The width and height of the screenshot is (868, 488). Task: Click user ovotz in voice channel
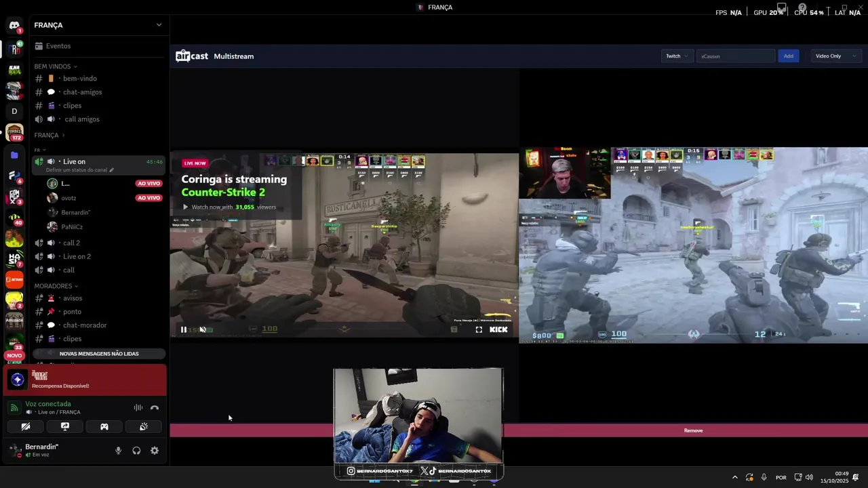[x=68, y=198]
